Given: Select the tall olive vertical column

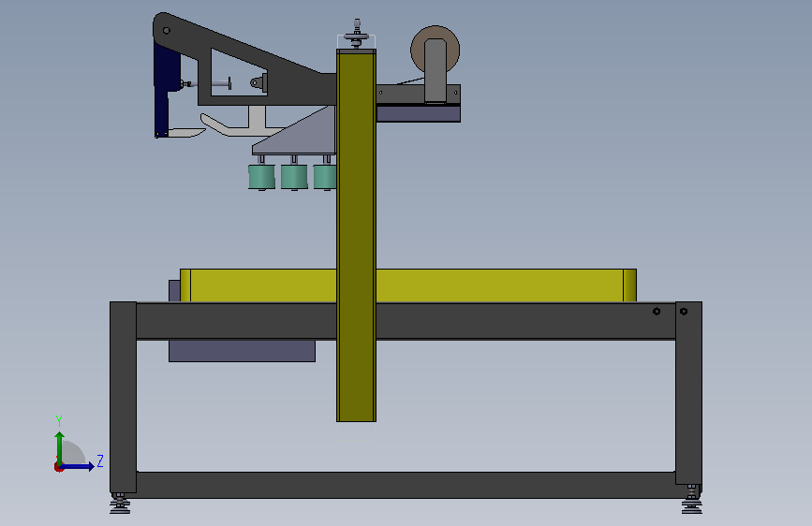Looking at the screenshot, I should coord(356,236).
